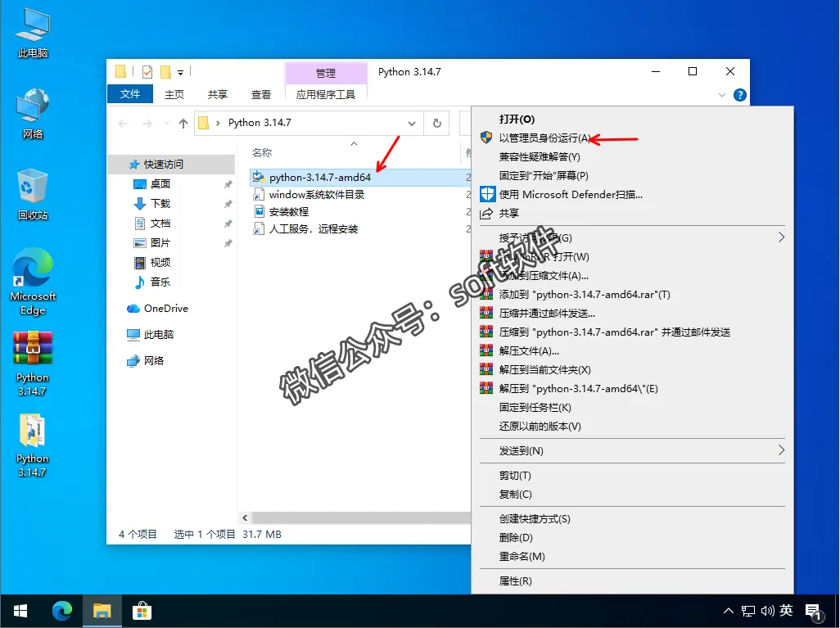Open quick access toolbar customize dropdown
Viewport: 840px width, 628px height.
click(181, 72)
